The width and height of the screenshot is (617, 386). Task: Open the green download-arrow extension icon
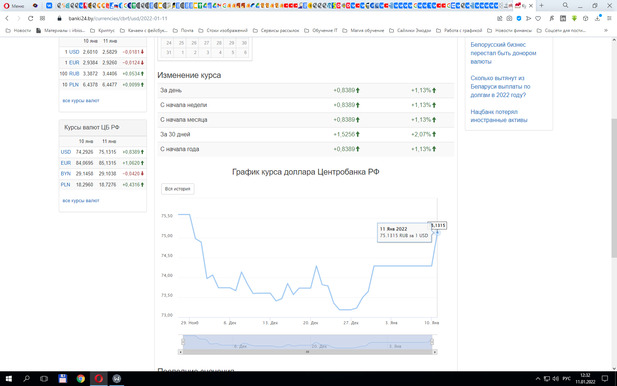click(575, 18)
